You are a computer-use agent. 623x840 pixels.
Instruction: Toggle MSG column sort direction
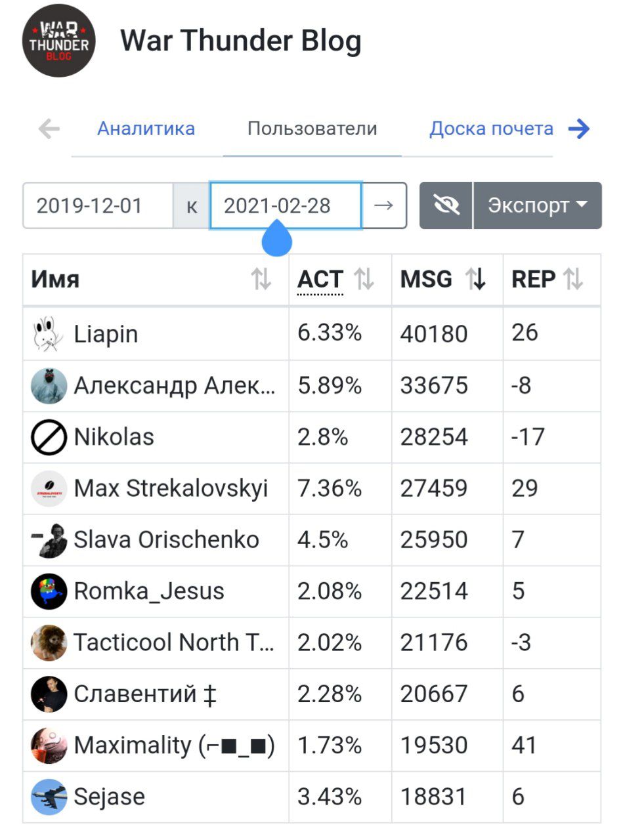[476, 280]
